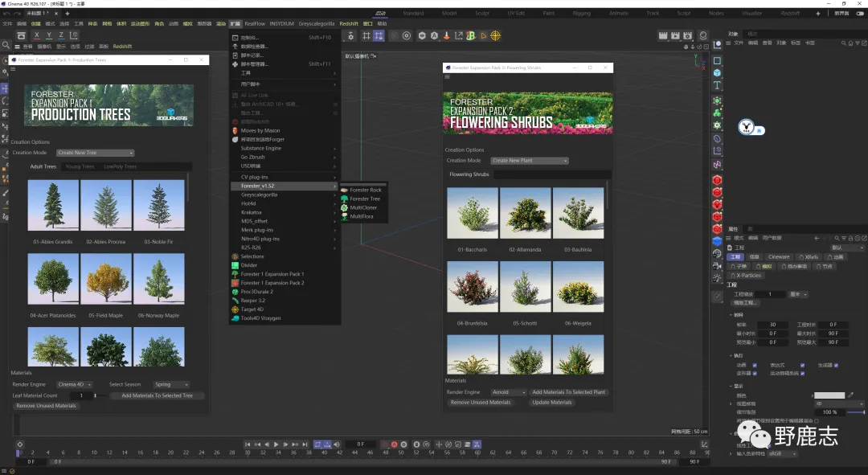The width and height of the screenshot is (868, 475).
Task: Toggle the 动画 checkbox in attributes panel
Action: (755, 365)
